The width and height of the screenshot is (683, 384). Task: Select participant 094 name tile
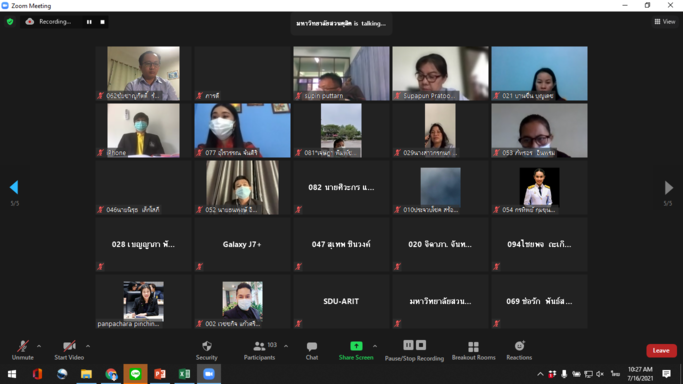tap(539, 244)
